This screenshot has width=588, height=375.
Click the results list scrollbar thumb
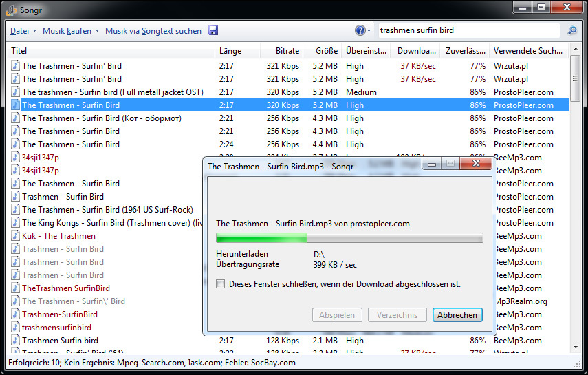[575, 78]
